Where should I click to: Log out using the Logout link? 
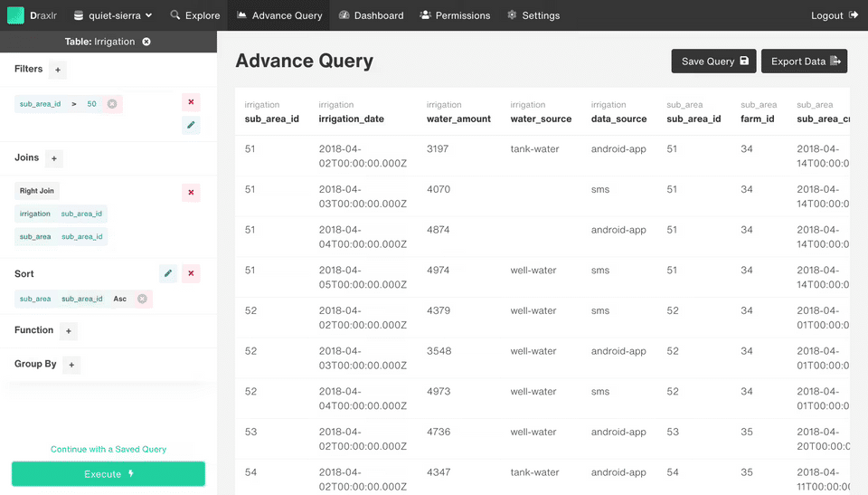[x=835, y=15]
